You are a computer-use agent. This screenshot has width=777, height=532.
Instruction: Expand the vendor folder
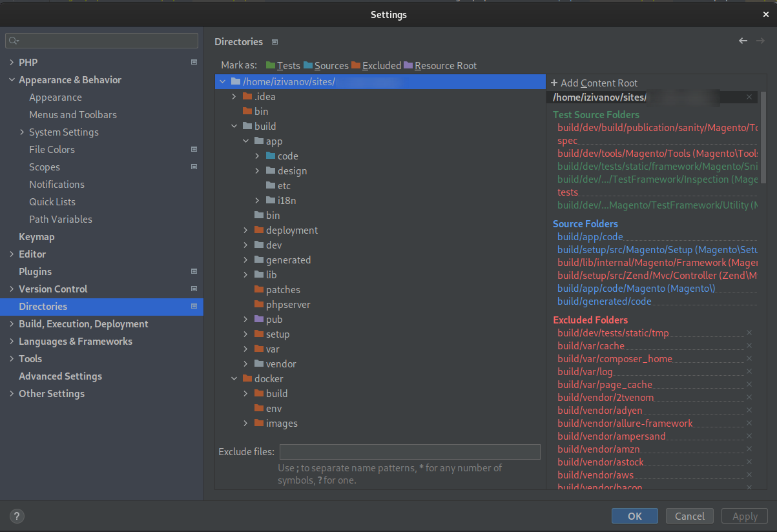pyautogui.click(x=245, y=363)
